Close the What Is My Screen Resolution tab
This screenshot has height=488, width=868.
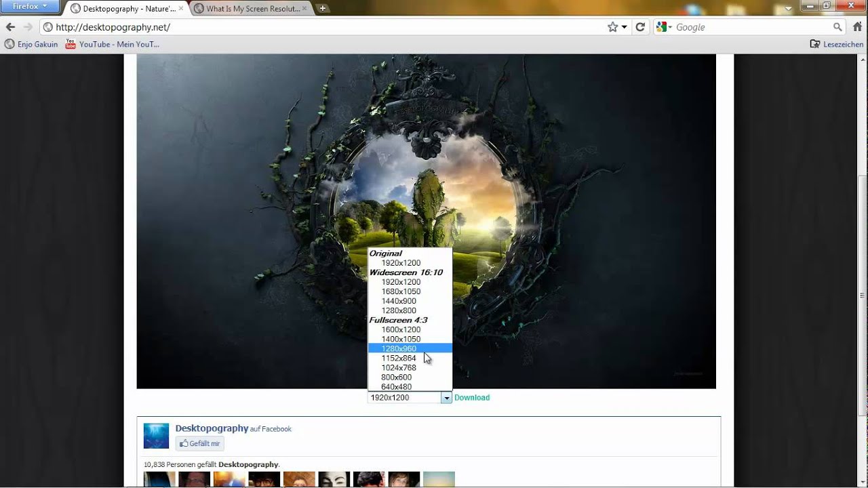point(305,9)
